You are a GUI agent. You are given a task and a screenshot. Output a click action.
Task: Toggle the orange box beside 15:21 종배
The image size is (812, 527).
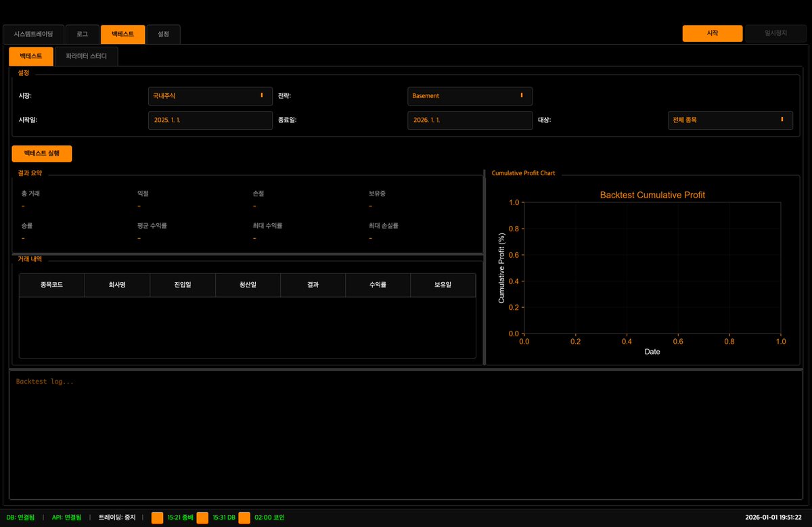pos(157,518)
